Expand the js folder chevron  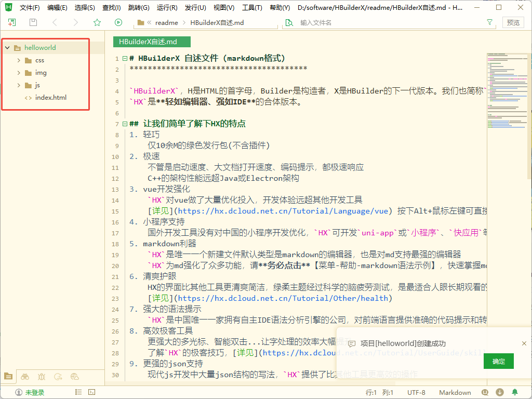(x=19, y=85)
